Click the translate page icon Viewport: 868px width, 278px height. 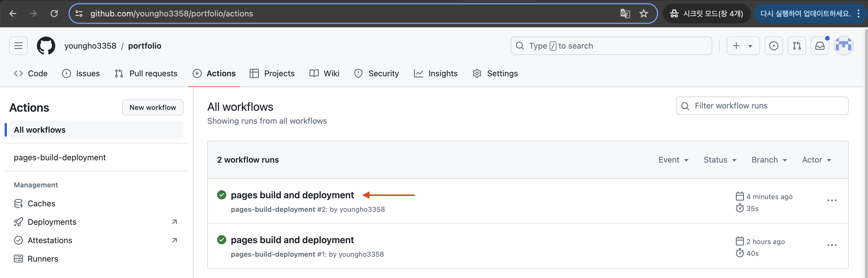625,14
